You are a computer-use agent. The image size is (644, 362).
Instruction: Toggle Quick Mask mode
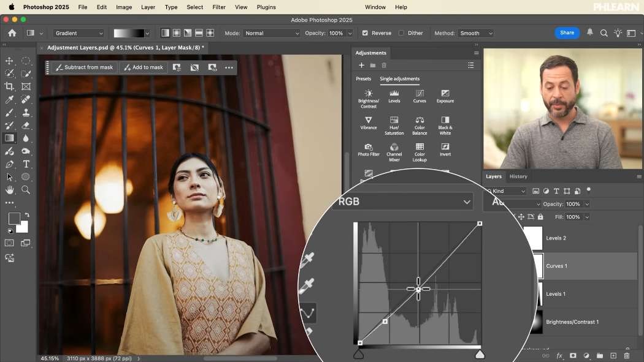pos(9,243)
